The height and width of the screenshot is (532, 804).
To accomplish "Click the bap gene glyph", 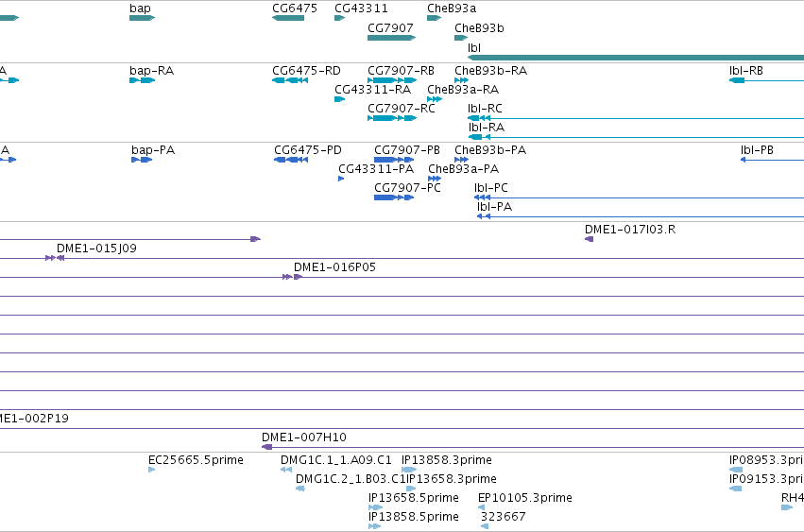I will click(x=142, y=18).
